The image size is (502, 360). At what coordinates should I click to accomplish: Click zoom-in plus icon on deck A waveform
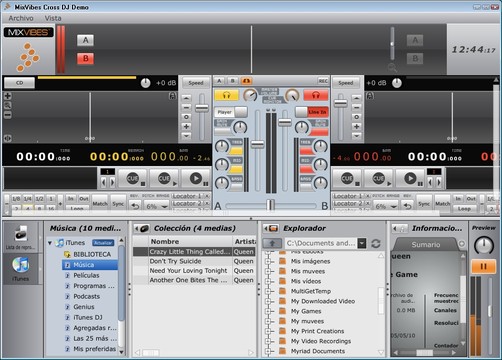click(8, 96)
